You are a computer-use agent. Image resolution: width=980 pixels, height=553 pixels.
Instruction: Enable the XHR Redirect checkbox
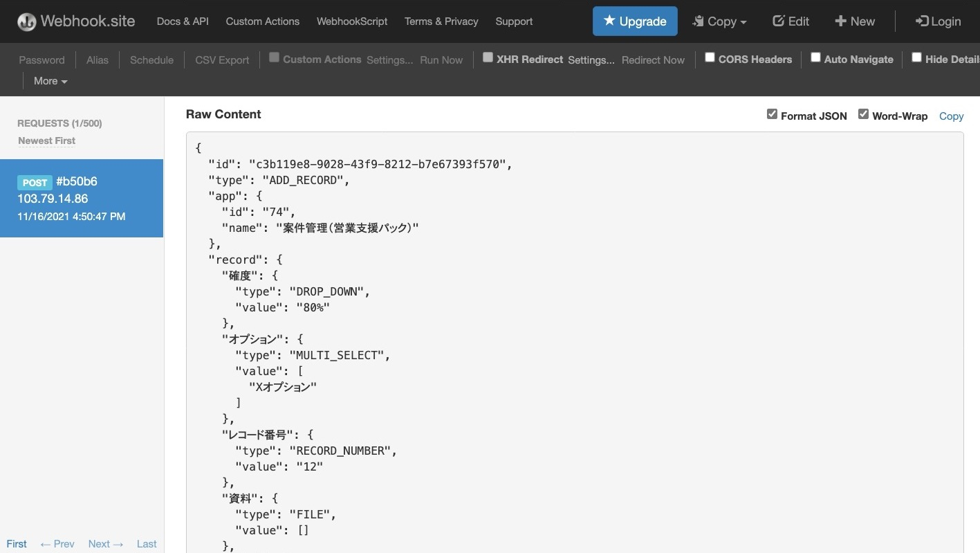tap(488, 57)
